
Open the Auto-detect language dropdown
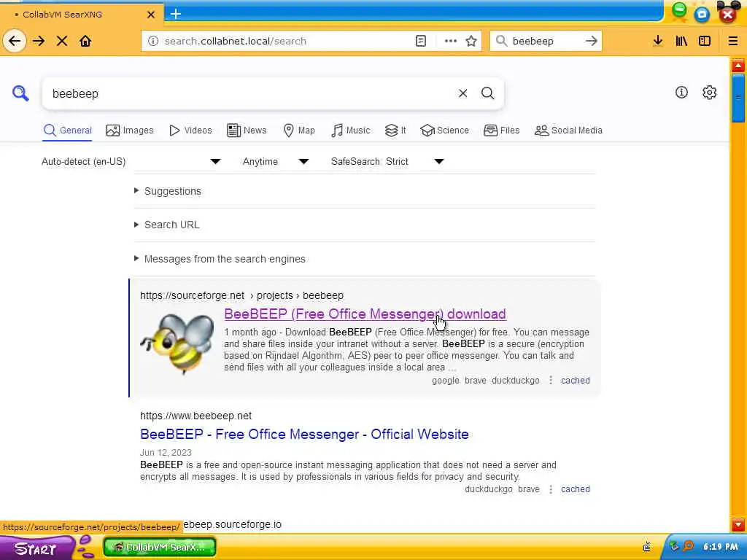131,161
